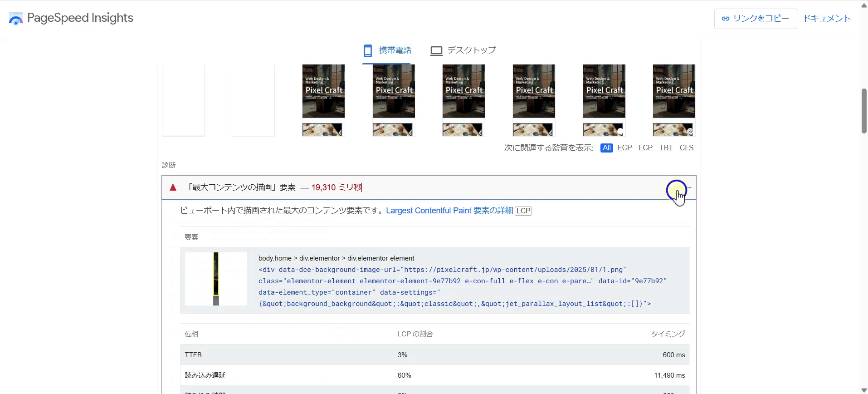Click the mobile phone device icon
The height and width of the screenshot is (394, 868).
click(368, 50)
